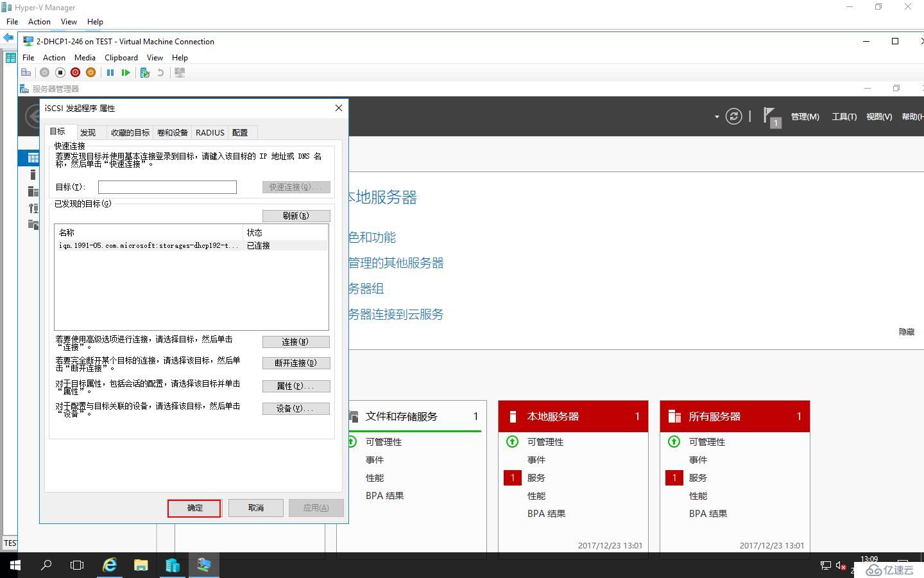Send Ctrl+Alt+Delete via VM toolbar icon
Screen dimensions: 924x578
tap(26, 73)
